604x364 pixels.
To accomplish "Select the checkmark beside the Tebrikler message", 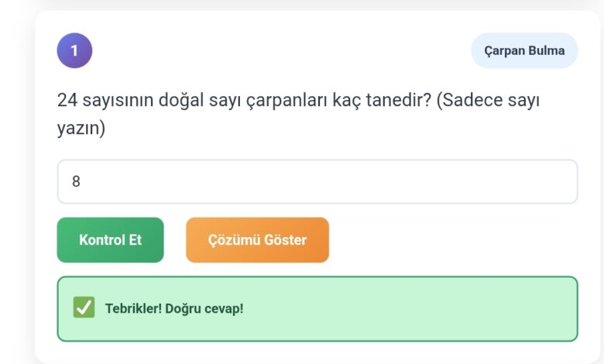I will (x=84, y=308).
